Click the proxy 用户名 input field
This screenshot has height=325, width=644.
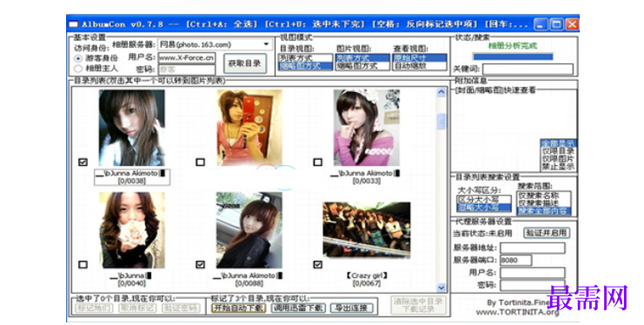pyautogui.click(x=532, y=272)
